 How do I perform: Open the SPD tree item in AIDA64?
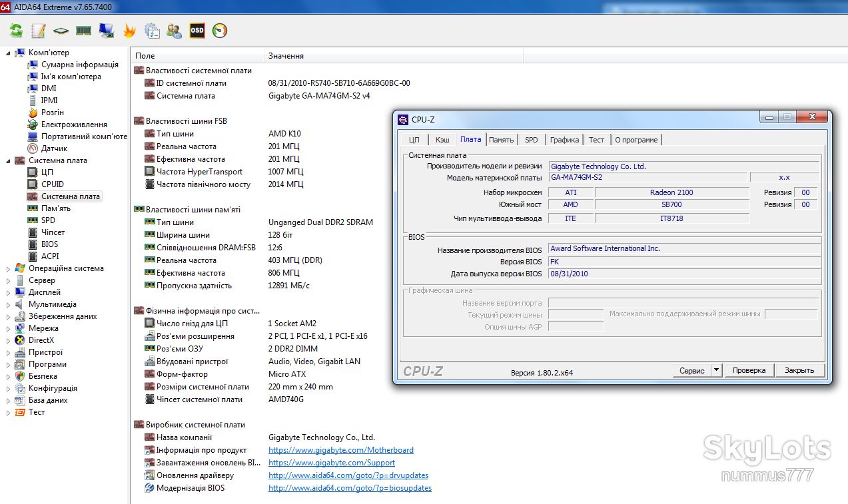(48, 220)
